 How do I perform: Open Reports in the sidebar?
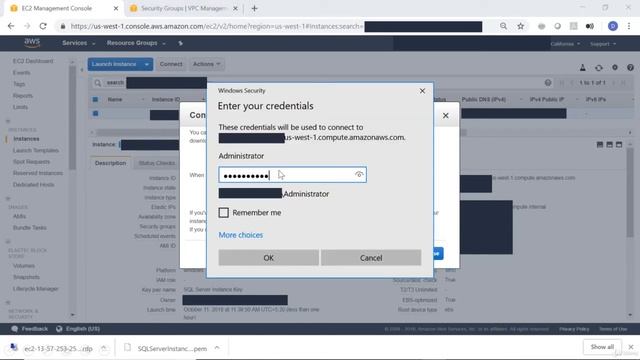[x=22, y=96]
